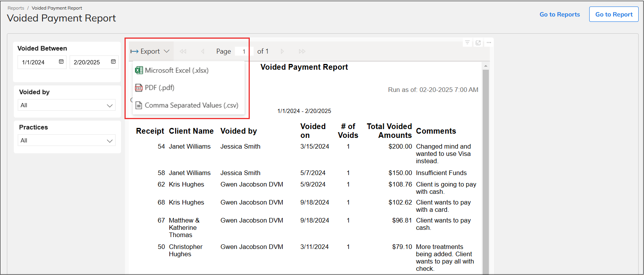The width and height of the screenshot is (644, 275).
Task: Select receipt number 68
Action: coord(161,203)
